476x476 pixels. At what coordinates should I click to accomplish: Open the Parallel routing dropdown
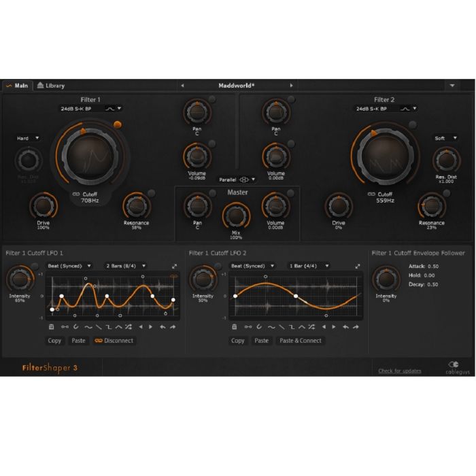(237, 180)
